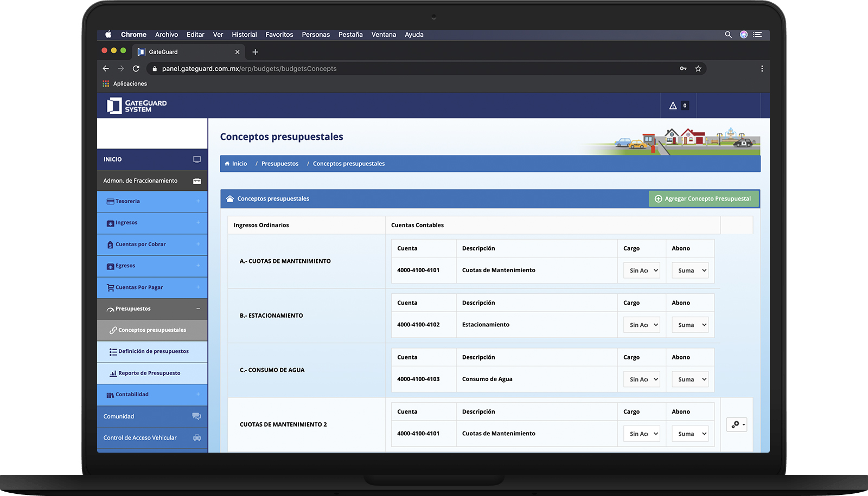Open the Ayuda menu
The width and height of the screenshot is (868, 496).
tap(414, 35)
